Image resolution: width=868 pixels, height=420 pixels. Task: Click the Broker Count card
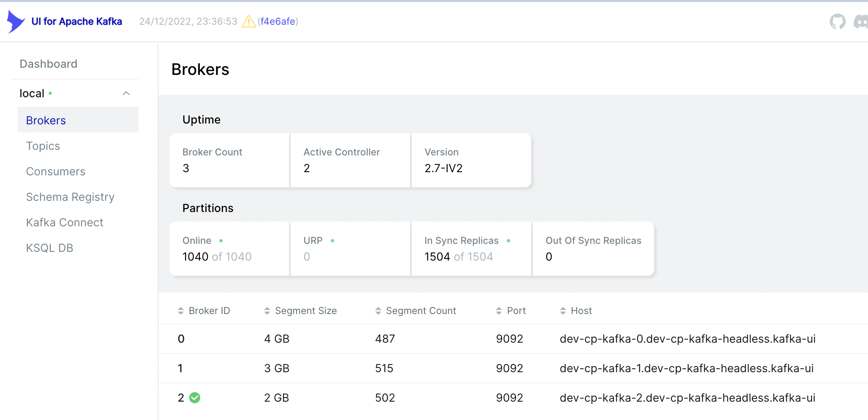tap(229, 160)
